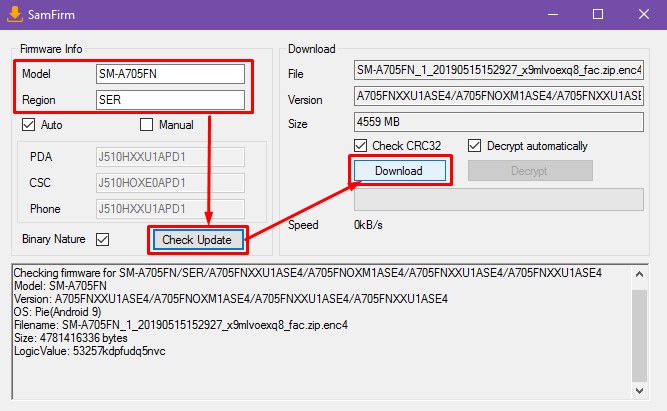Click the 'Size: 4781416336 bytes' log line

point(71,338)
